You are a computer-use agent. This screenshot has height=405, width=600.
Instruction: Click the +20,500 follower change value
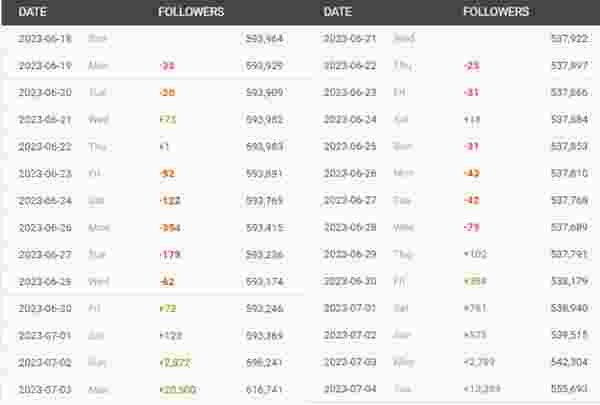(x=178, y=390)
